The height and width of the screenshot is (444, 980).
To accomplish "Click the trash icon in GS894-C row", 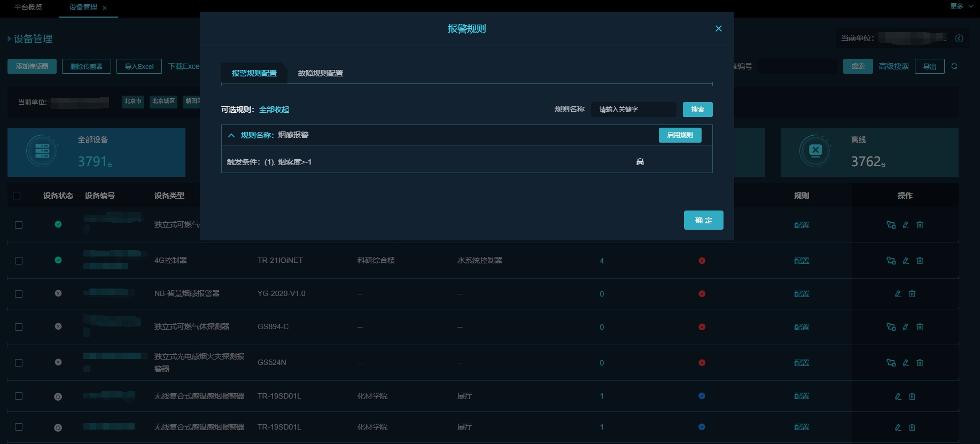I will point(920,327).
